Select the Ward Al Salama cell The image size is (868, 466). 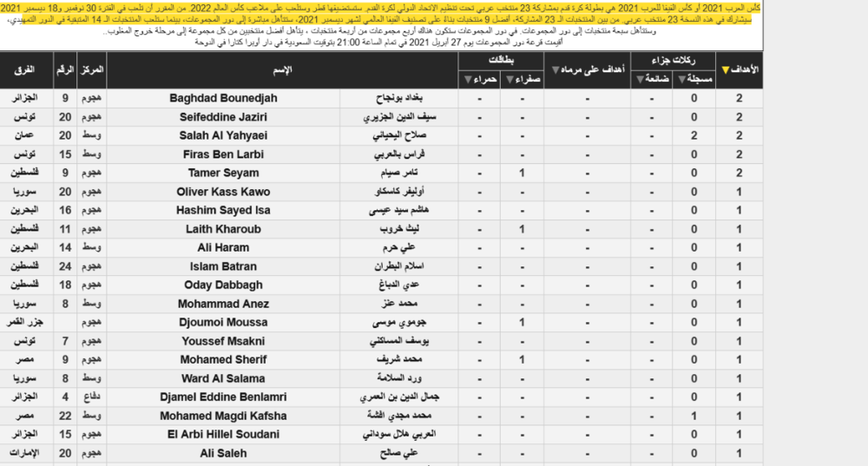(x=223, y=378)
